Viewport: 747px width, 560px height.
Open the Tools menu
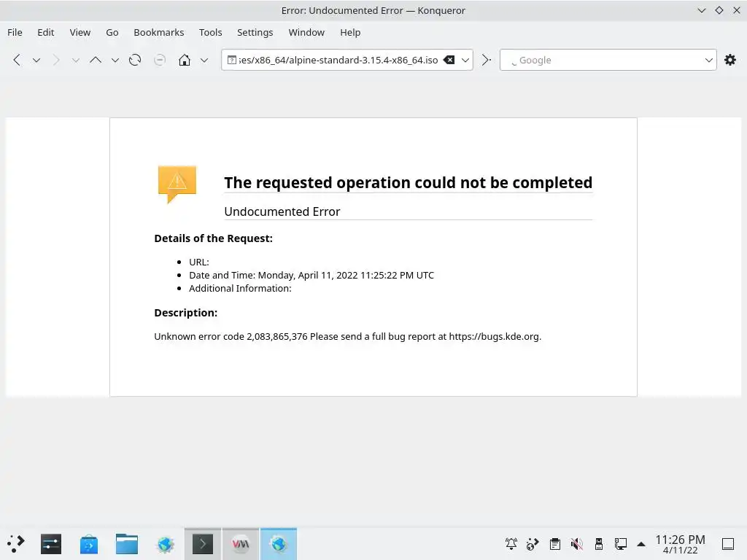[210, 32]
